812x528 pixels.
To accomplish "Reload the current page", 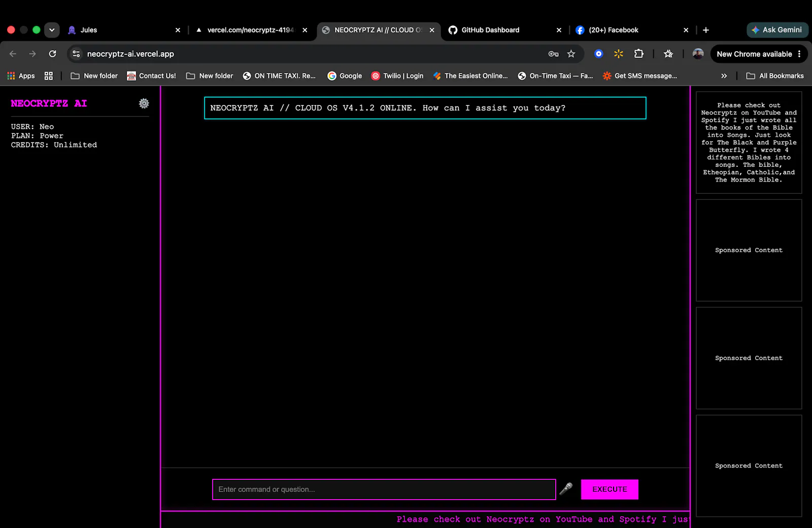I will pos(52,54).
